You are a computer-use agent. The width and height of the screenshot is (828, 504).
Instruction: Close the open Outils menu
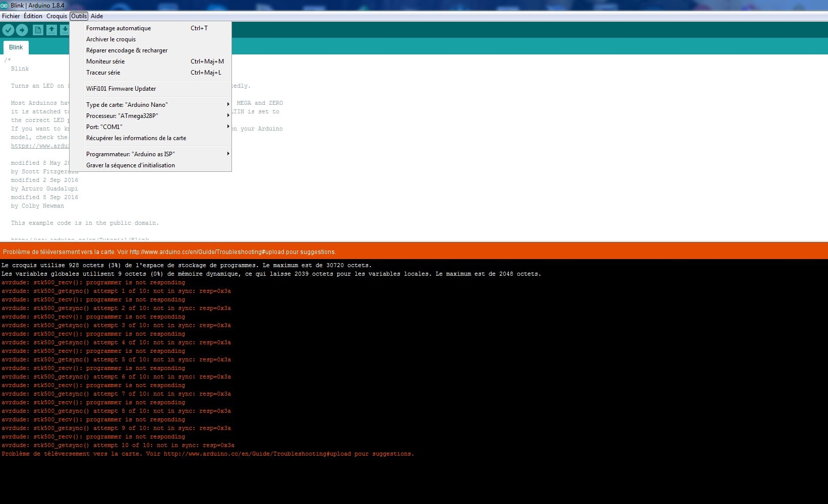[x=79, y=16]
